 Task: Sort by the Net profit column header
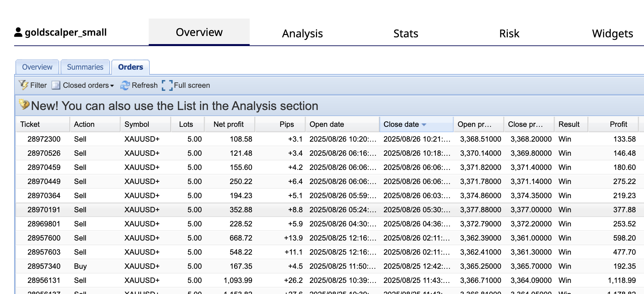(x=228, y=124)
